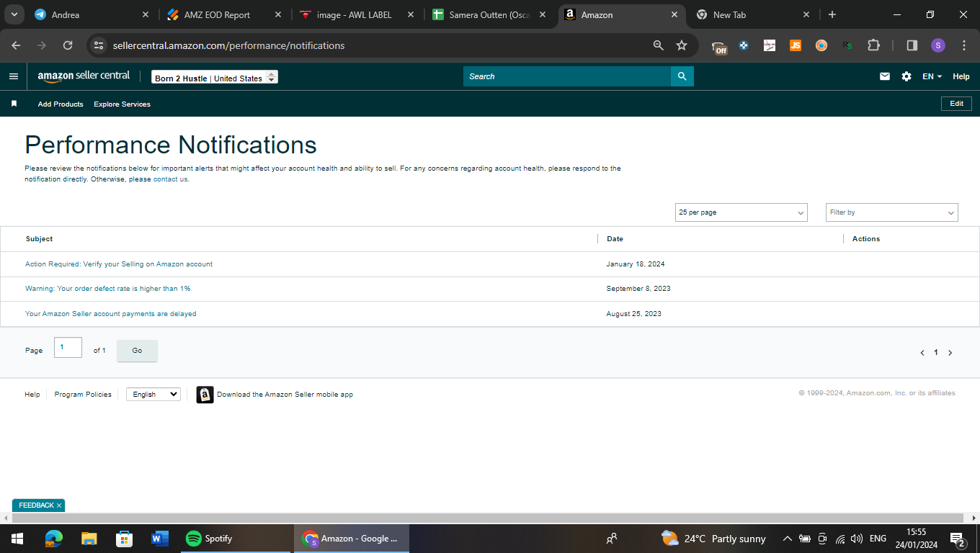
Task: Click the horizontal page scrollbar
Action: (x=489, y=518)
